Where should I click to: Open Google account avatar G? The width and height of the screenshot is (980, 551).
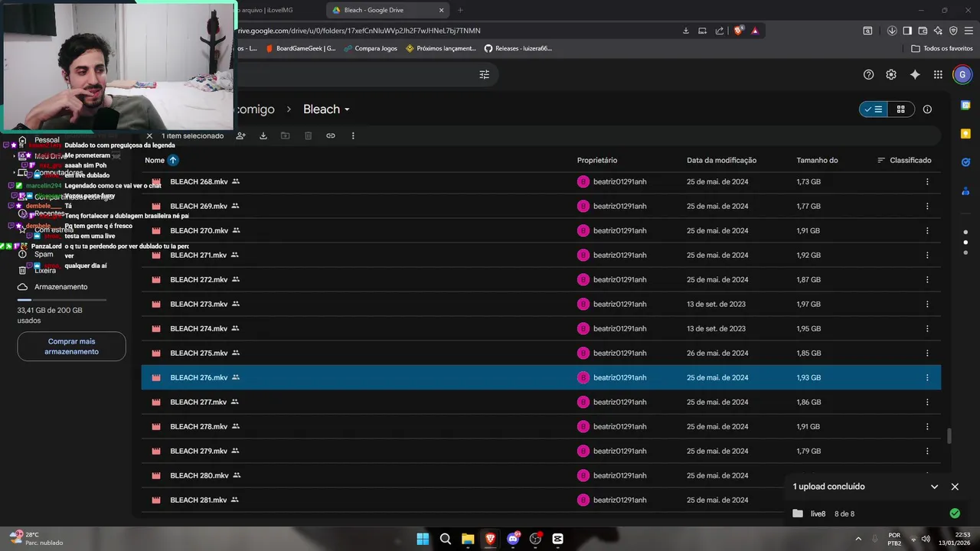click(962, 74)
